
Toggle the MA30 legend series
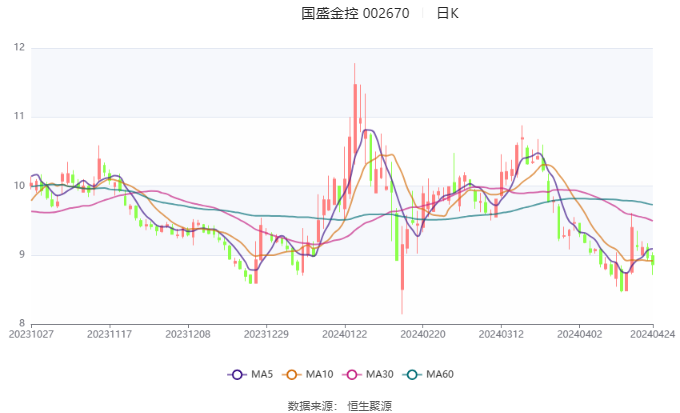[368, 374]
